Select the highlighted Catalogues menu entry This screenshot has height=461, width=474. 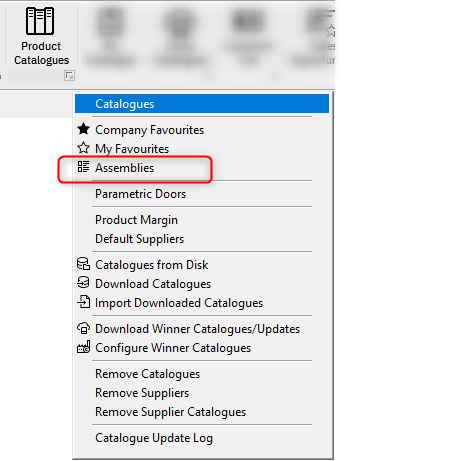click(x=202, y=104)
